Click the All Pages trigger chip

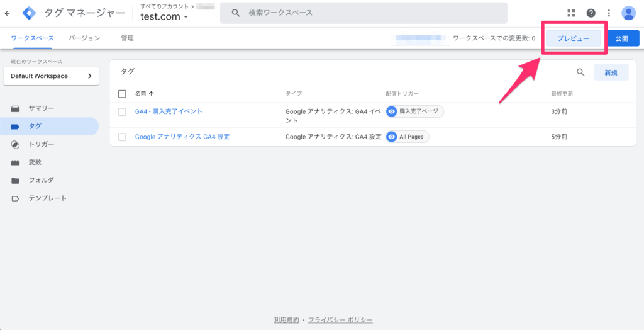(x=408, y=137)
